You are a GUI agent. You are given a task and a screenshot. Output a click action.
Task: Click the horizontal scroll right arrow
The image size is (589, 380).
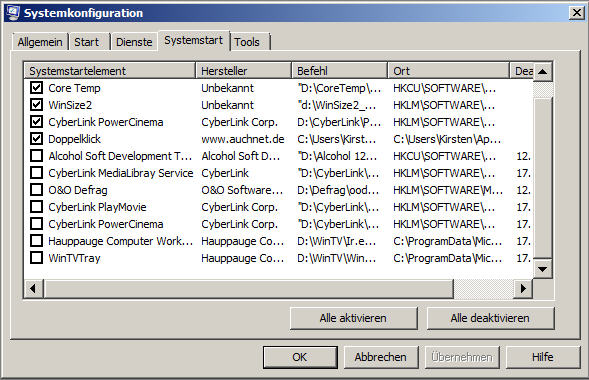tap(523, 288)
